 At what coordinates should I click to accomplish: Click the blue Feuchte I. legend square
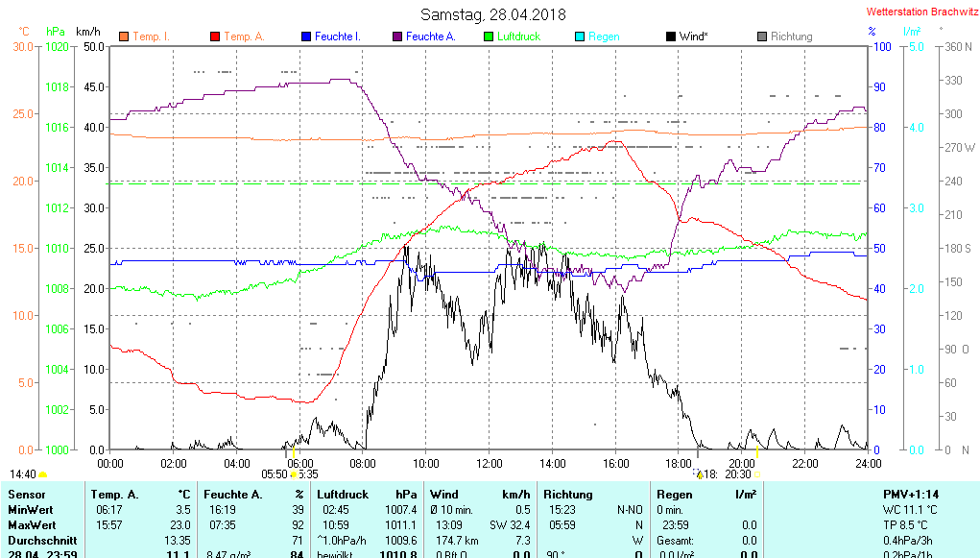(306, 36)
